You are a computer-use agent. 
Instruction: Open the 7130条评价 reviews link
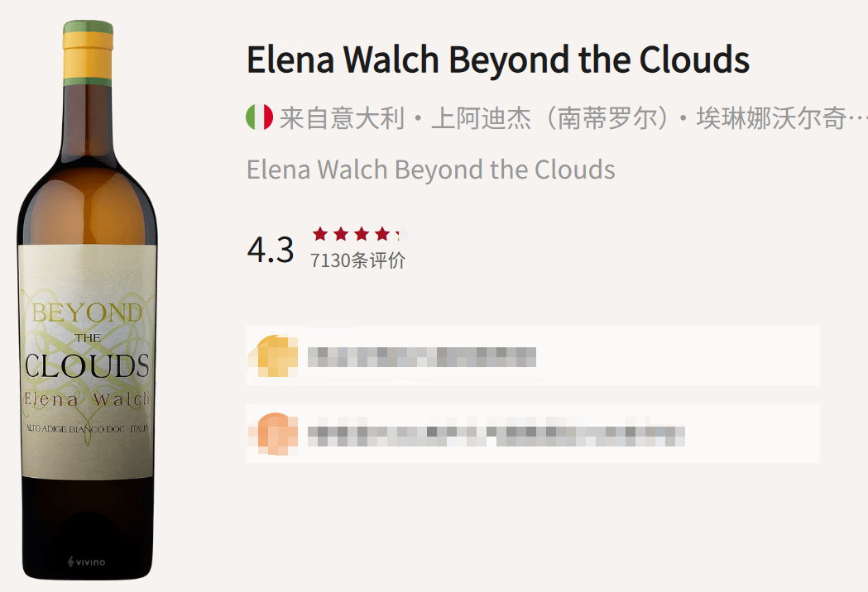point(357,260)
